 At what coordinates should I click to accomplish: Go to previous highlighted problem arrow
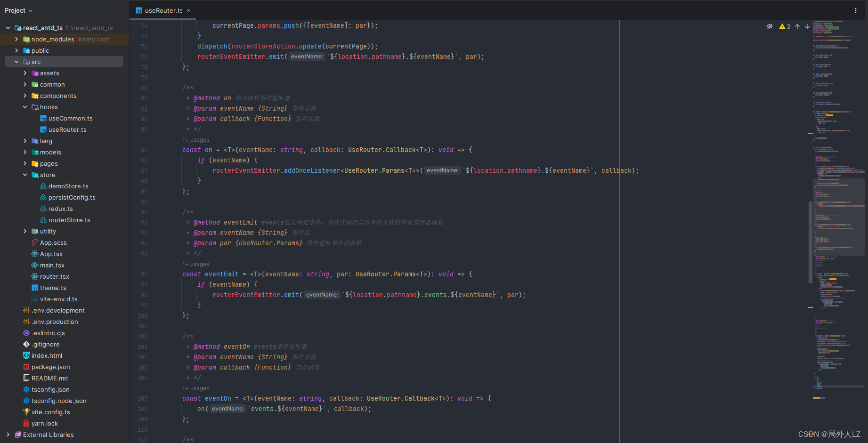tap(797, 26)
